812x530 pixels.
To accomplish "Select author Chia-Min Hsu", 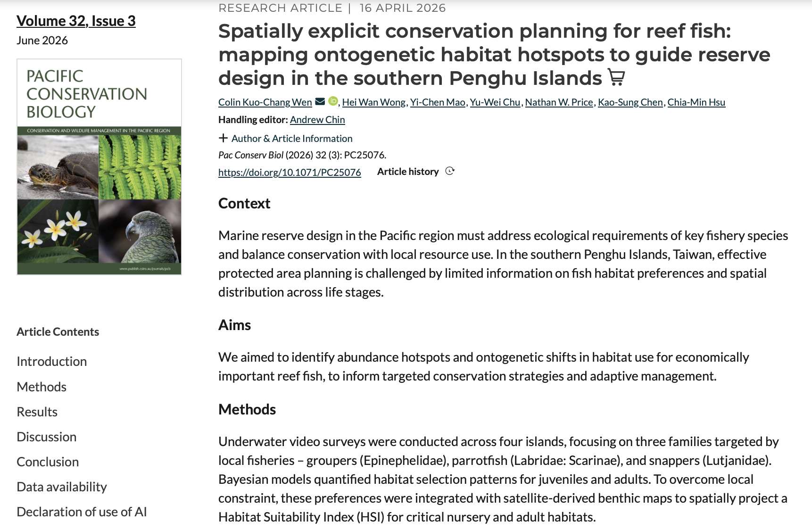I will [x=696, y=102].
